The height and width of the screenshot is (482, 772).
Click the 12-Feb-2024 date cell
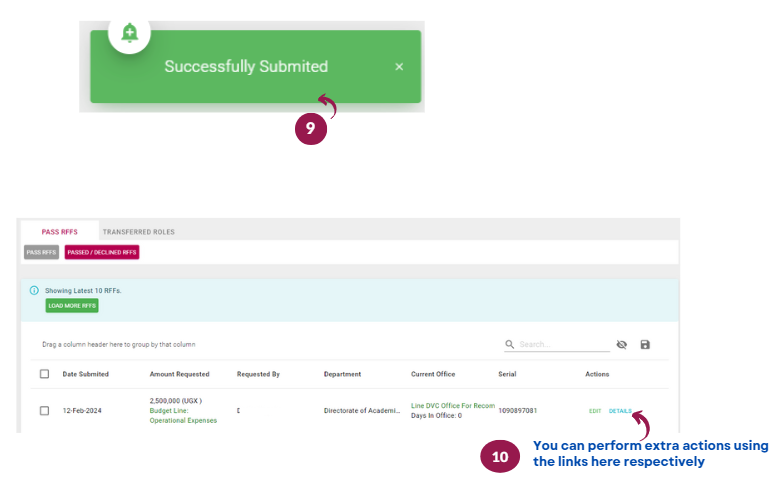point(82,411)
